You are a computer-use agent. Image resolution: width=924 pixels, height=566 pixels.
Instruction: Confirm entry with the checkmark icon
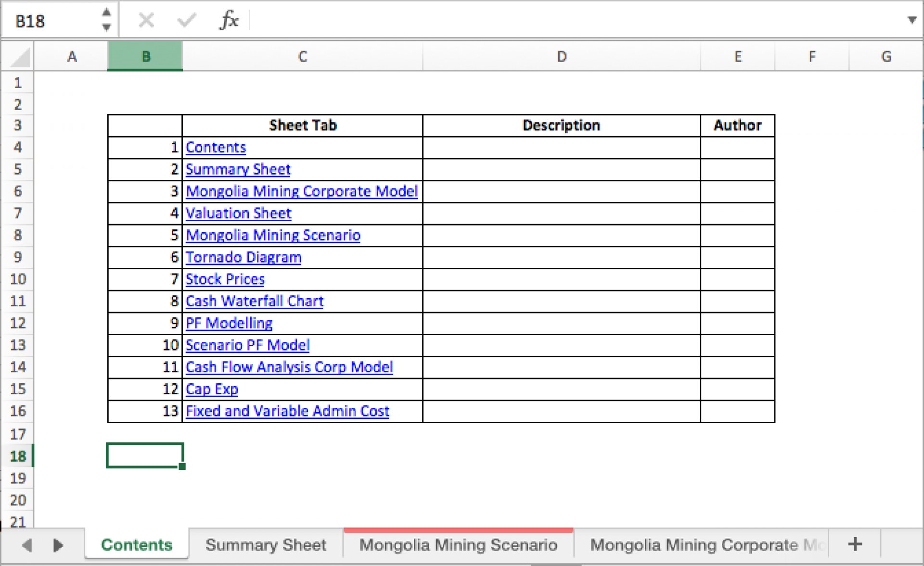point(186,20)
